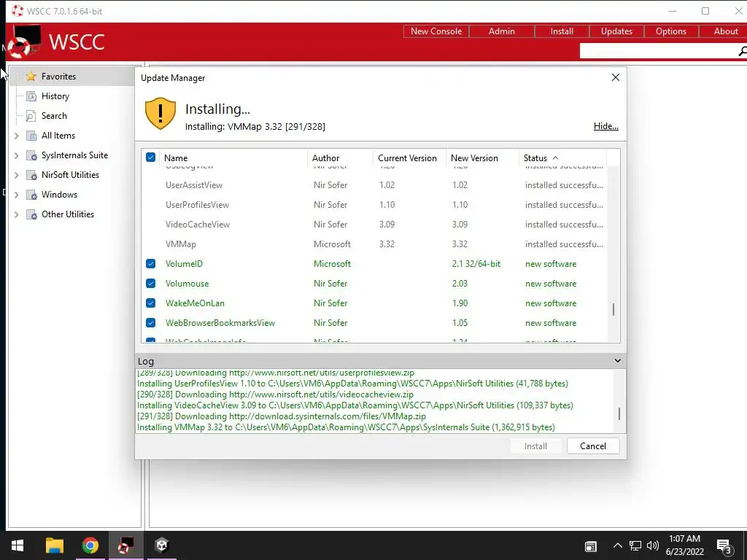Sort by the Name column header
Viewport: 747px width, 560px height.
point(233,157)
